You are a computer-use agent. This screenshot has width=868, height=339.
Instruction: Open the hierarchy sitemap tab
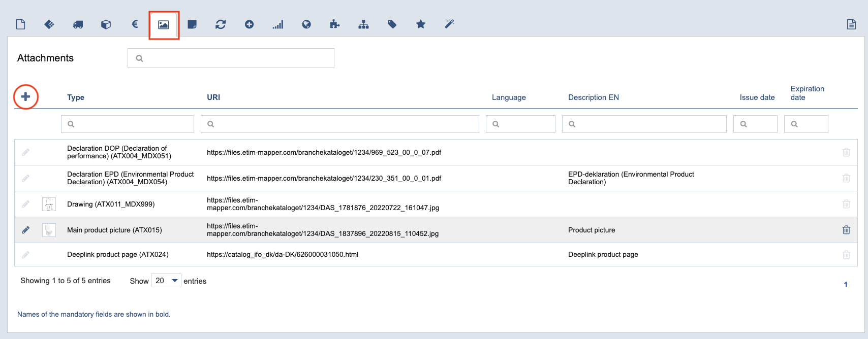pyautogui.click(x=363, y=24)
